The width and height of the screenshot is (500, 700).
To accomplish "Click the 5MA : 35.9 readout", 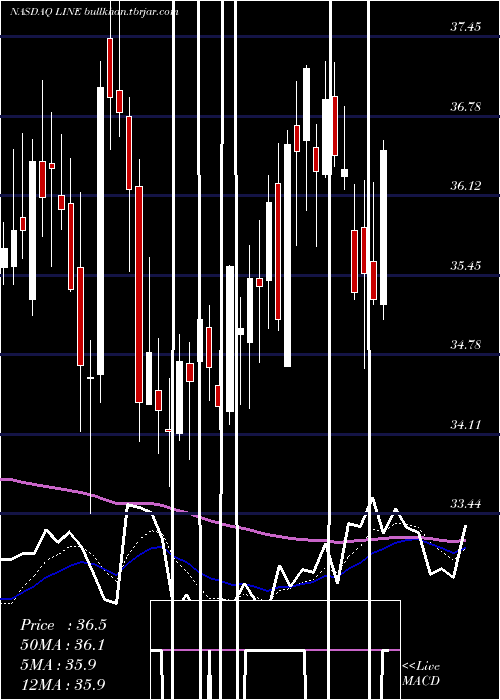I will click(x=58, y=665).
